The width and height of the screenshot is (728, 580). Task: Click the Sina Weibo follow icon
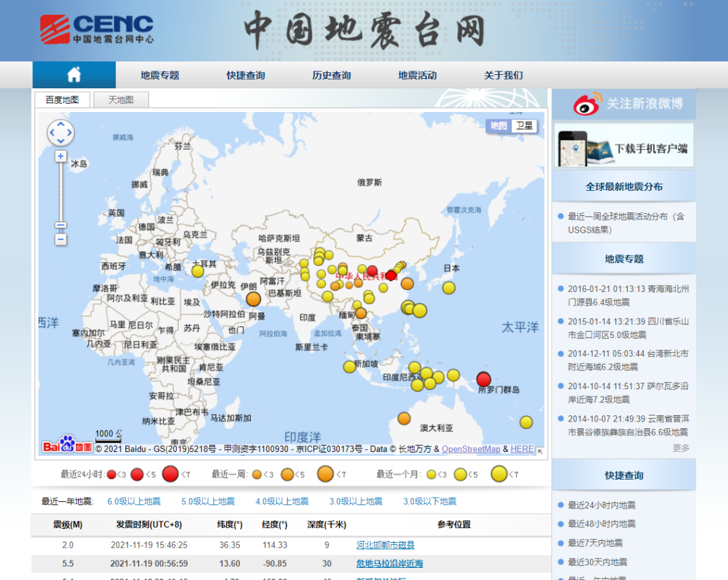point(587,105)
